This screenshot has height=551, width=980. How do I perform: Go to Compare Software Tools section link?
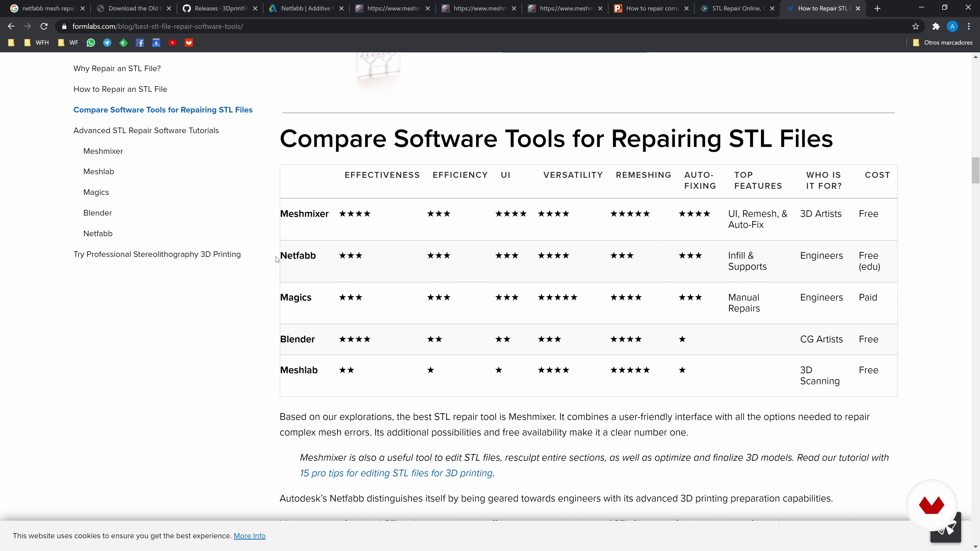pos(163,110)
